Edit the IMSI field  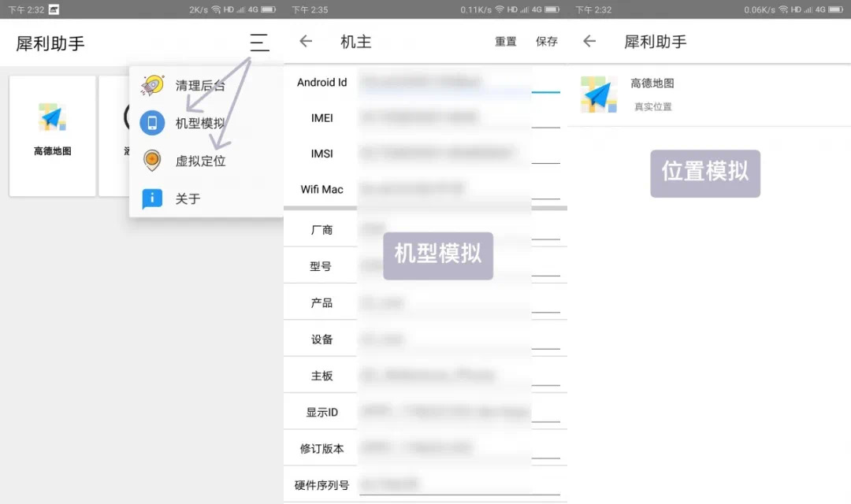(x=459, y=154)
